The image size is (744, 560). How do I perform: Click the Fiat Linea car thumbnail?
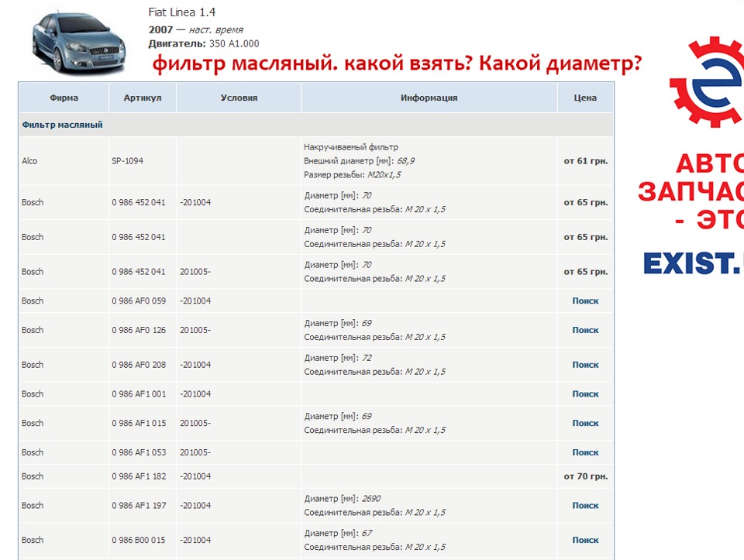coord(78,43)
